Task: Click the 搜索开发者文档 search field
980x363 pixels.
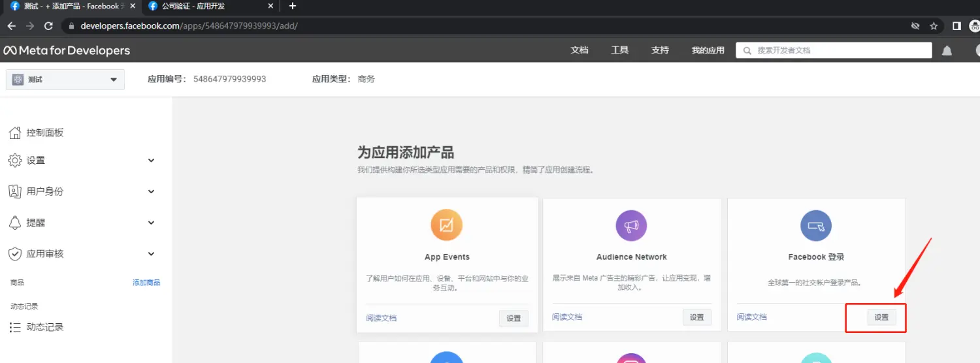Action: 834,50
